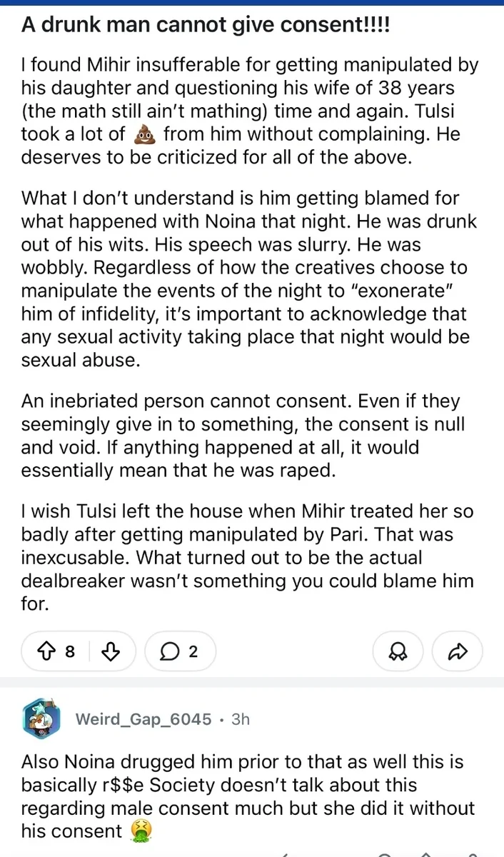504x857 pixels.
Task: Open the post's comments (2)
Action: (180, 651)
